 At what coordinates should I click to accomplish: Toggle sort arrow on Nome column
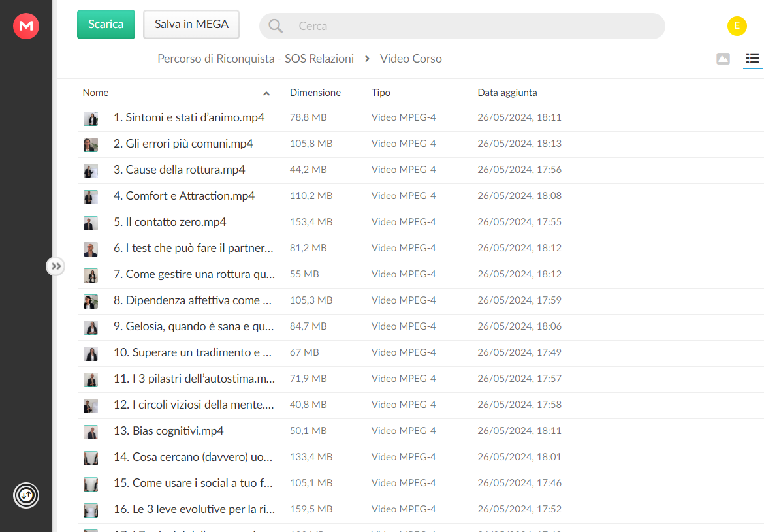click(266, 93)
